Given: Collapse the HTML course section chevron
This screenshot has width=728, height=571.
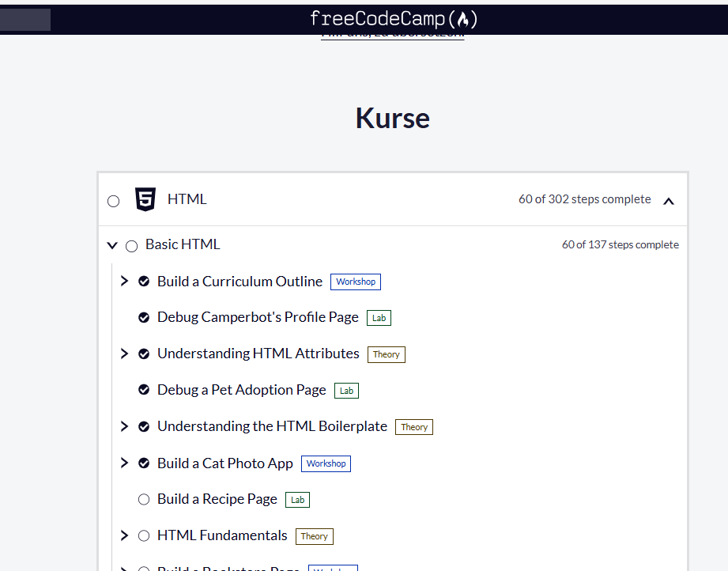Looking at the screenshot, I should click(x=669, y=201).
